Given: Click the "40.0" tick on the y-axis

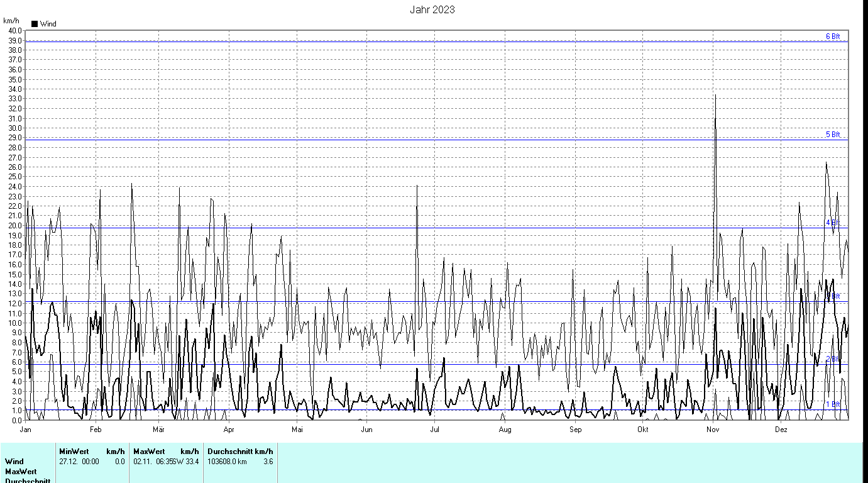Looking at the screenshot, I should tap(15, 30).
